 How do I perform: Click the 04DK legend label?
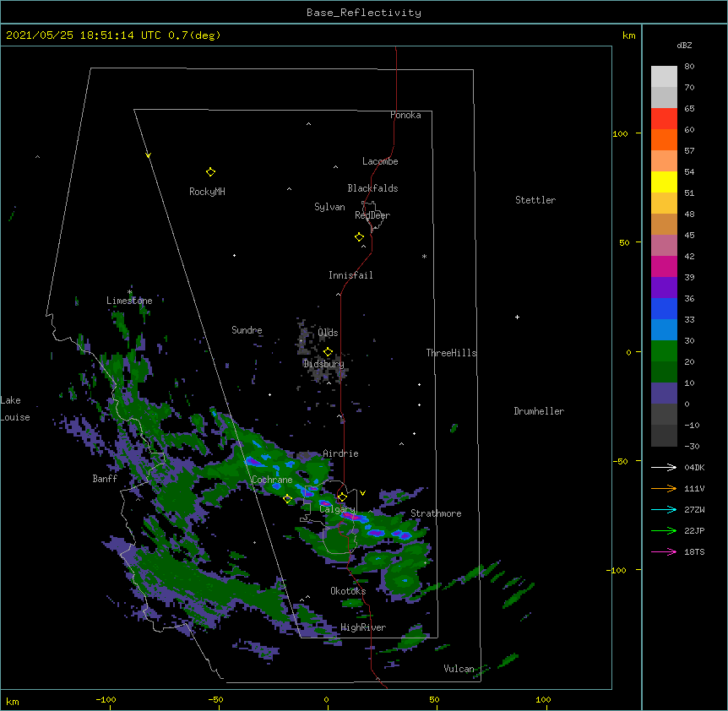tap(694, 467)
